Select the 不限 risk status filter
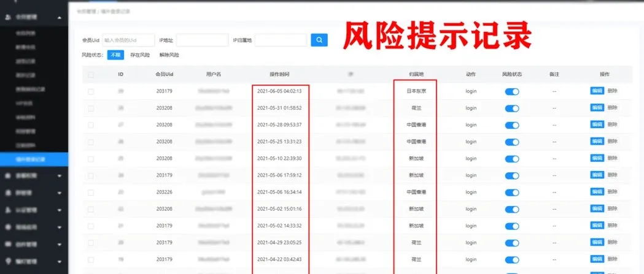Viewport: 644px width, 274px height. [115, 55]
